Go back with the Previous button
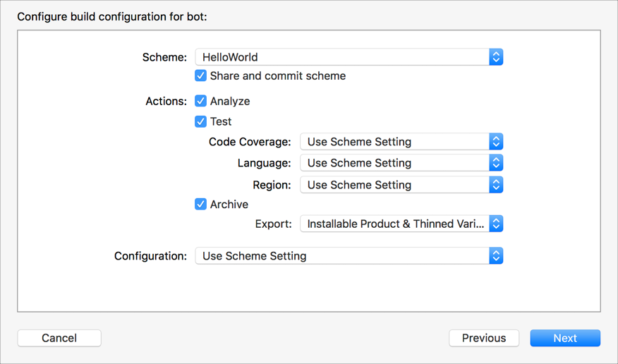This screenshot has height=364, width=618. [484, 338]
